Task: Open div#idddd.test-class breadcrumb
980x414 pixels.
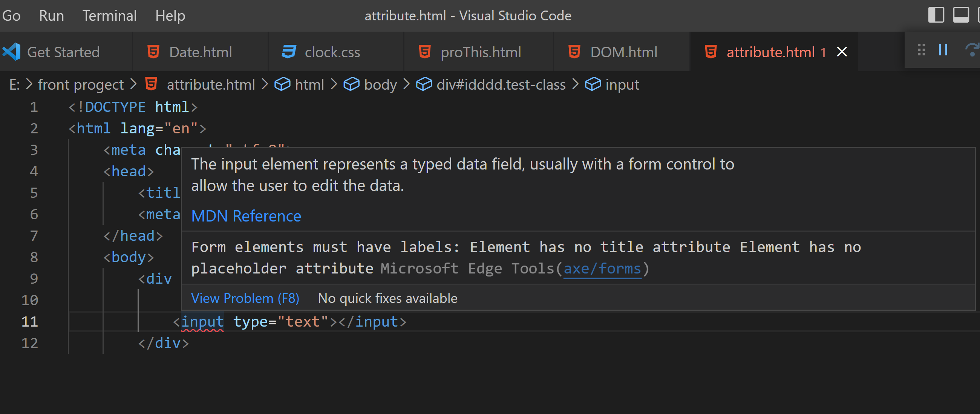Action: (x=501, y=84)
